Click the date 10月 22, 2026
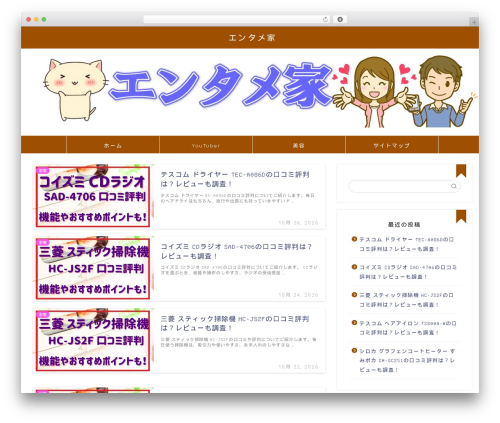This screenshot has width=500, height=423. (298, 367)
